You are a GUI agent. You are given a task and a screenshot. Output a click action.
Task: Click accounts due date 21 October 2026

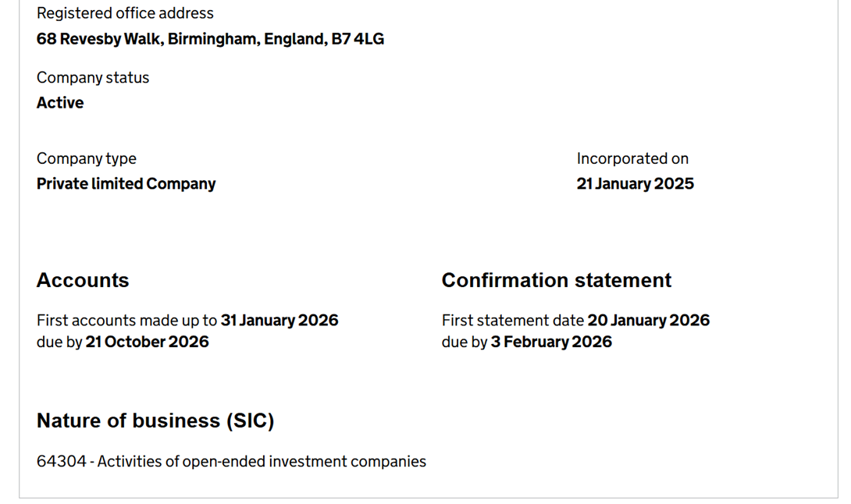pos(147,342)
